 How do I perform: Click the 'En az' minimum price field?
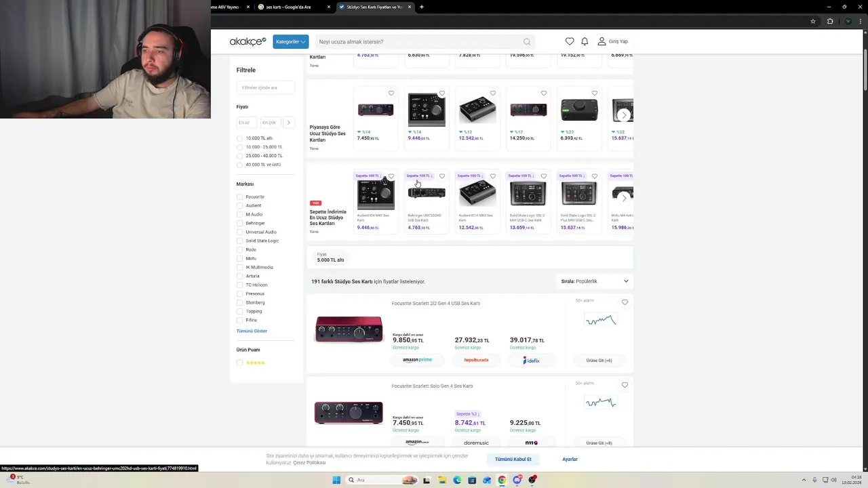(246, 123)
